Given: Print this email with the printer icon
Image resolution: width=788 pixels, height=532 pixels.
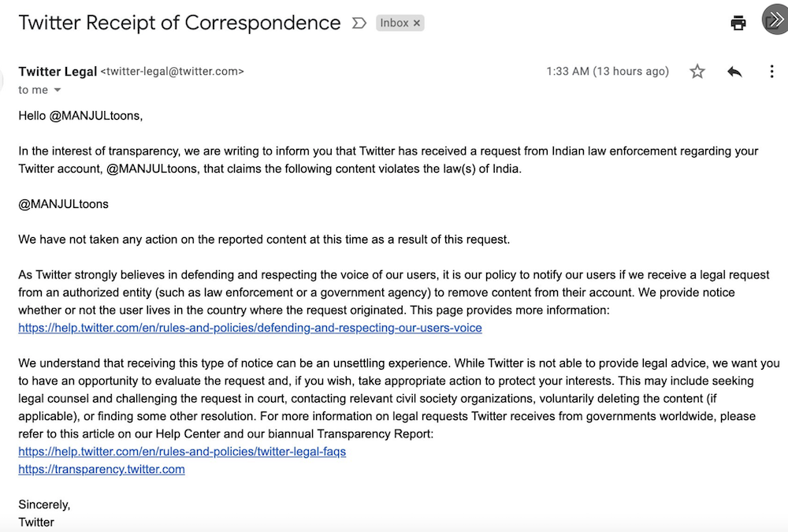Looking at the screenshot, I should coord(738,23).
